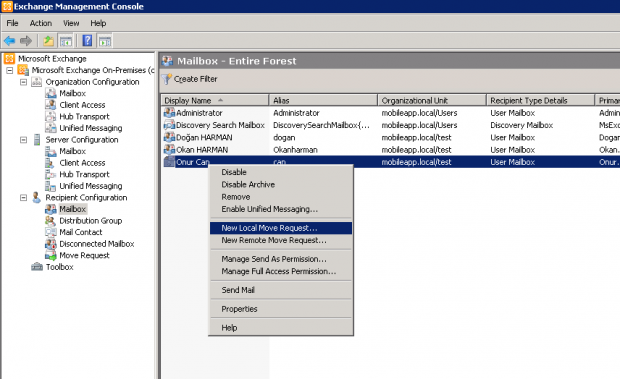Collapse the Microsoft Exchange On-Premises node
Screen dimensions: 620x379
click(9, 70)
